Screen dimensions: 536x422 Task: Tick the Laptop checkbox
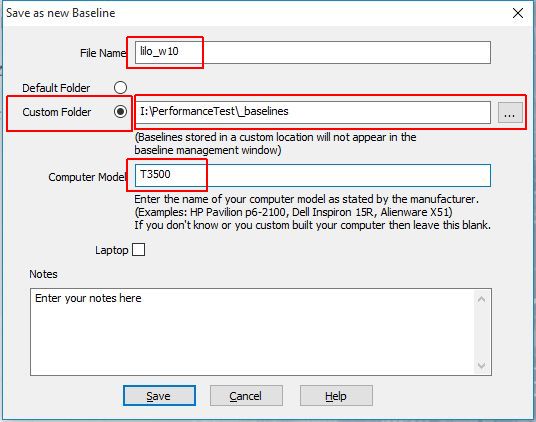138,249
